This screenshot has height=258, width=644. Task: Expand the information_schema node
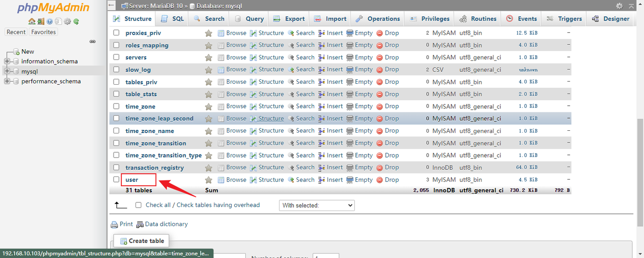click(8, 61)
